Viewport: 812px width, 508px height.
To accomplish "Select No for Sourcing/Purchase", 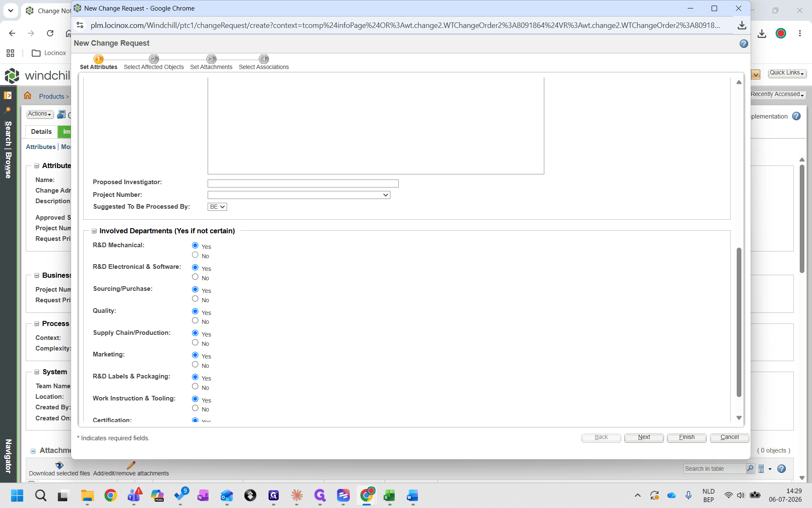I will click(x=195, y=299).
